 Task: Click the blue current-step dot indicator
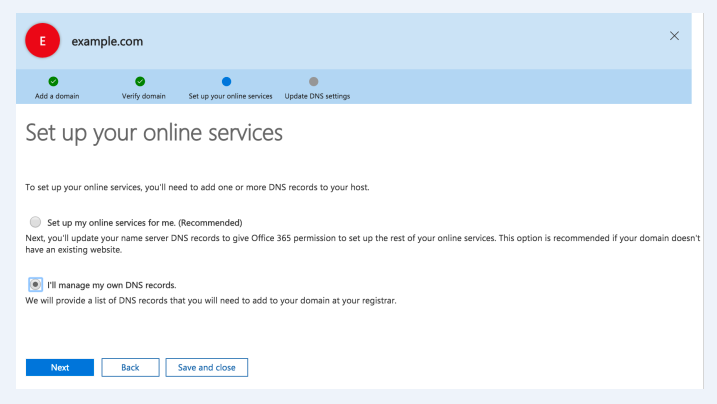(x=226, y=81)
